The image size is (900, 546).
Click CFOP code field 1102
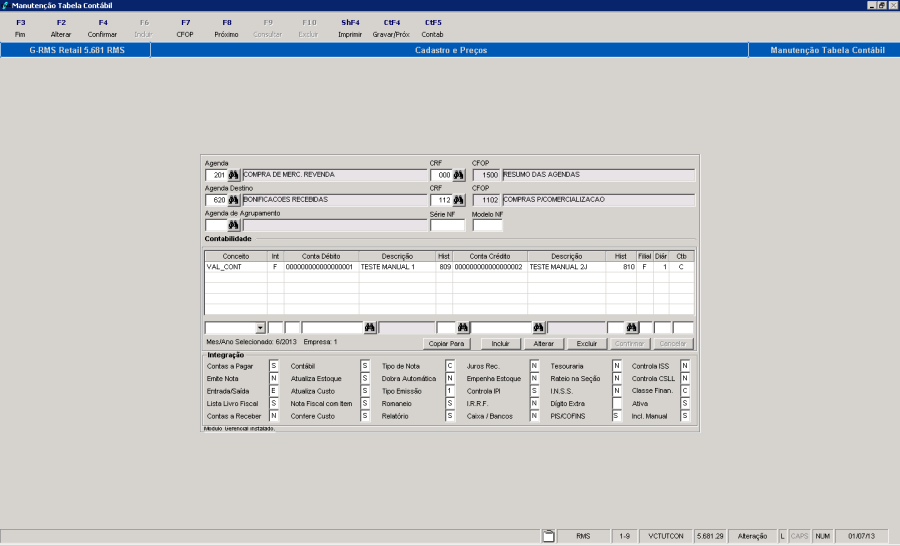(487, 200)
